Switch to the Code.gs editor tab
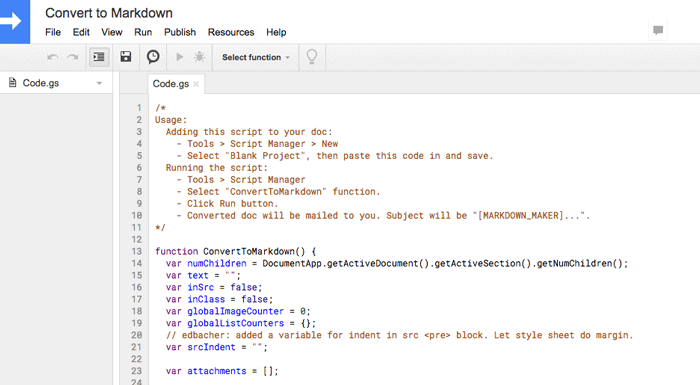The image size is (700, 385). [x=171, y=84]
